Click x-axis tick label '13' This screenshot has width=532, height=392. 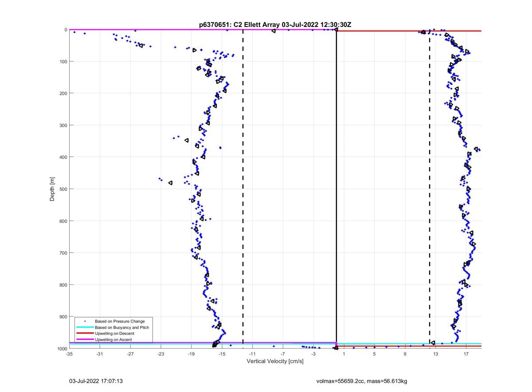(x=436, y=354)
